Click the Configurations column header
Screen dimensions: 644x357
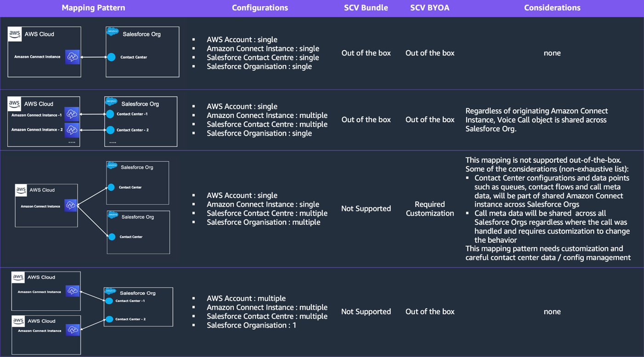coord(260,8)
